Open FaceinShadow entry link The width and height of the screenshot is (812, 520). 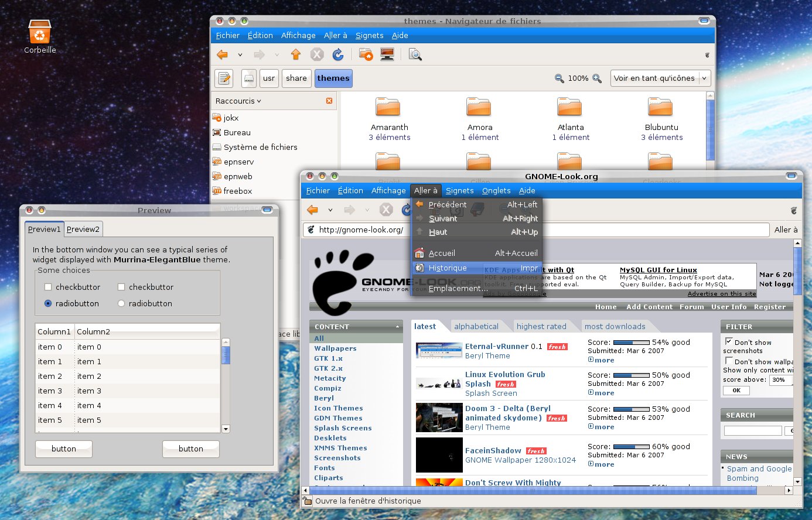click(x=493, y=451)
